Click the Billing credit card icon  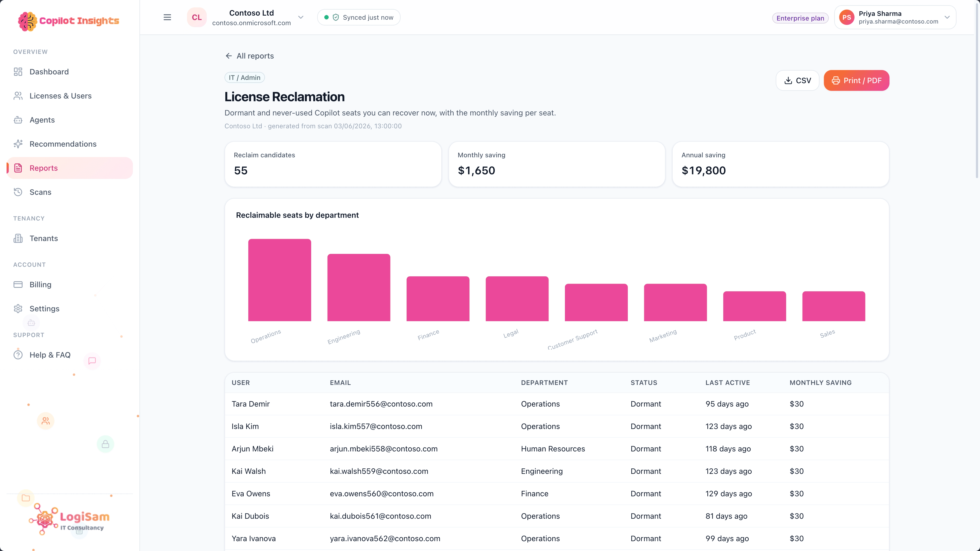[x=18, y=285]
